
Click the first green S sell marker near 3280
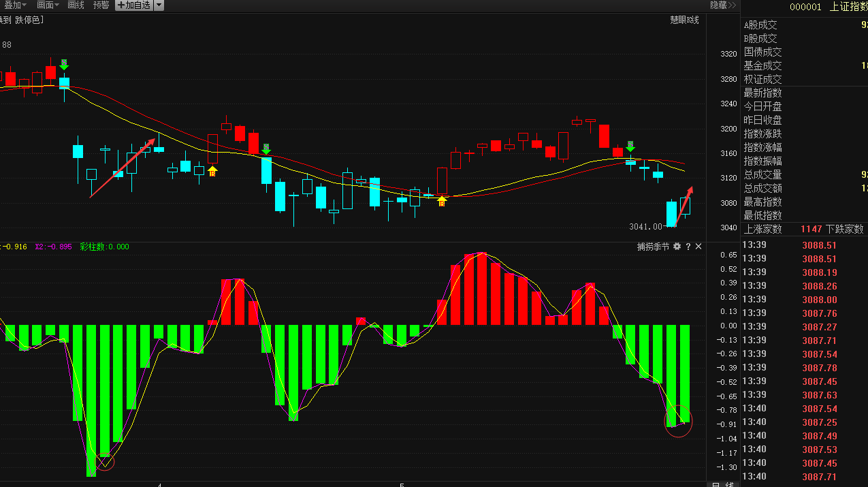(64, 65)
